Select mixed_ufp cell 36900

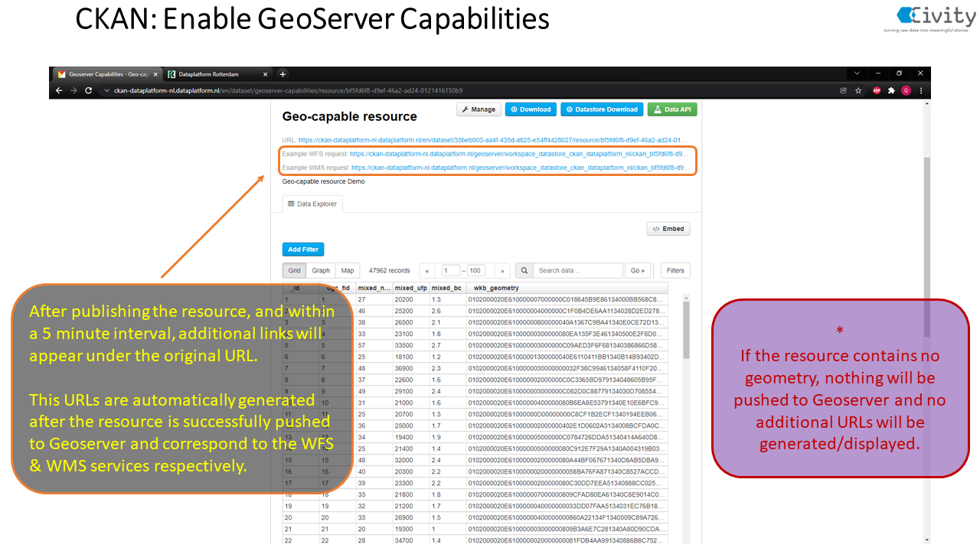coord(410,368)
